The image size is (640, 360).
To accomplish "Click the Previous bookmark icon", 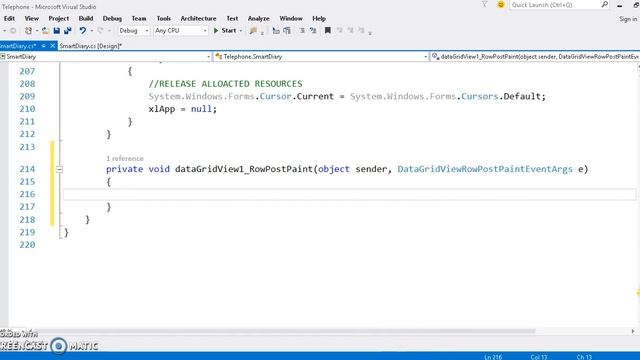I will [x=339, y=31].
